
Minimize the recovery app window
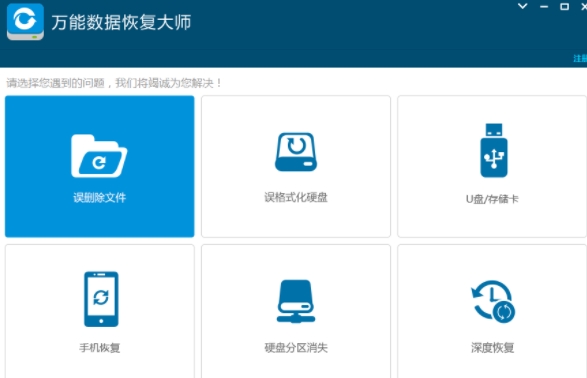click(x=544, y=7)
